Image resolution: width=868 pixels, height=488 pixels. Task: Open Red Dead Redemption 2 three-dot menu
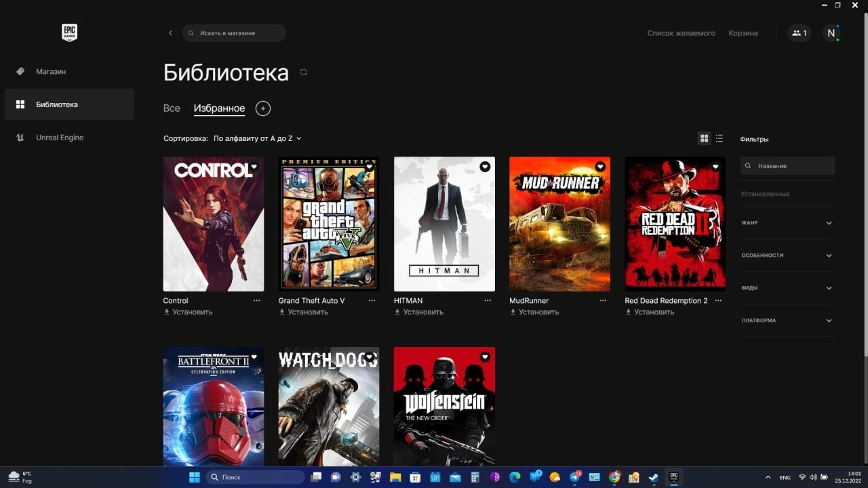[718, 300]
